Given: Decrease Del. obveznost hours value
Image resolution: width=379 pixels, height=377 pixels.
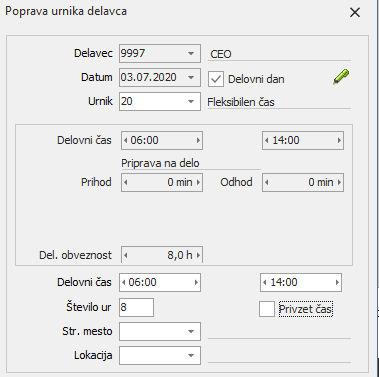Looking at the screenshot, I should [x=126, y=255].
